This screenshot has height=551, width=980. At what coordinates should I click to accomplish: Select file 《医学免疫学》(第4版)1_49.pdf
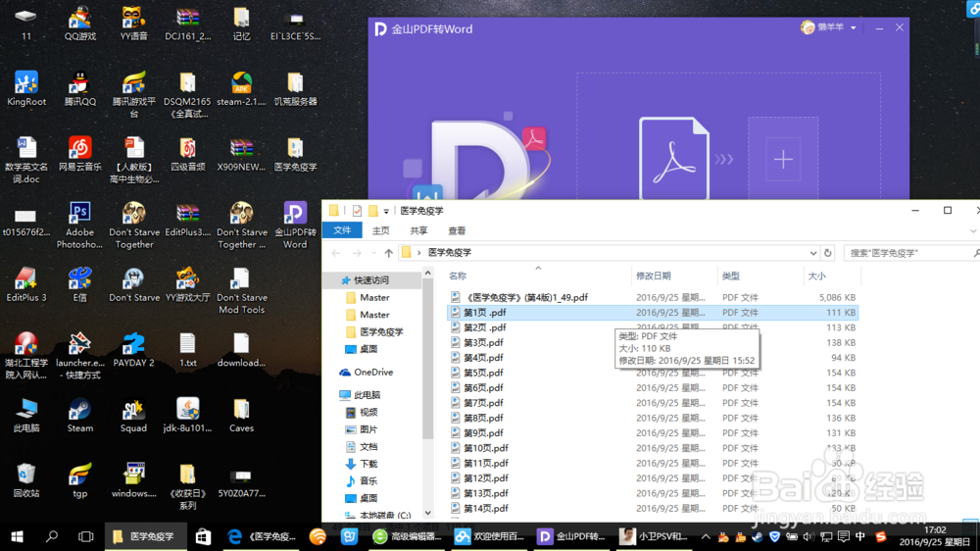pyautogui.click(x=653, y=297)
